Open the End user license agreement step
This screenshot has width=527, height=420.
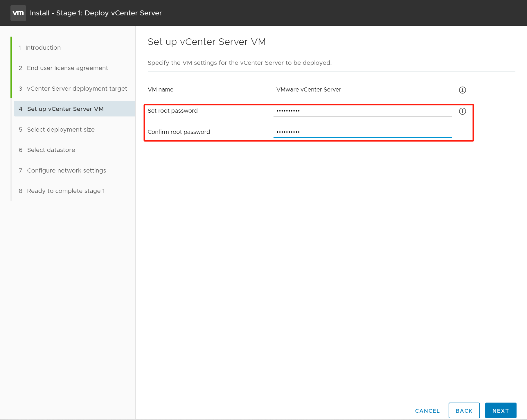pos(67,68)
